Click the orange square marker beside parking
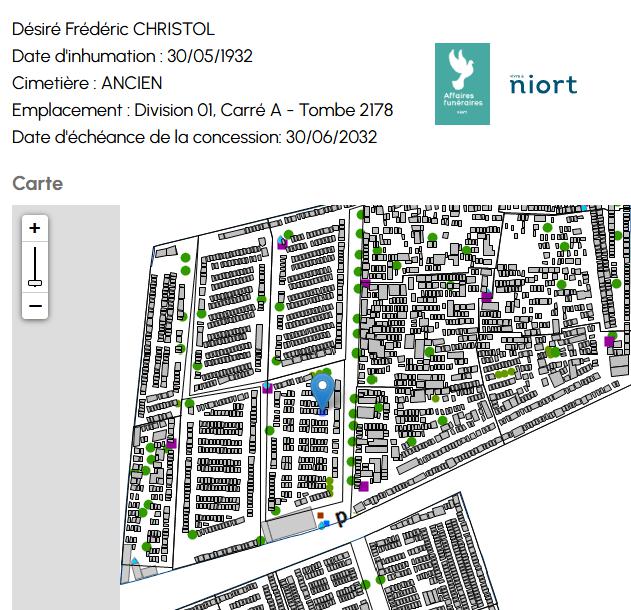631x610 pixels. pyautogui.click(x=321, y=515)
